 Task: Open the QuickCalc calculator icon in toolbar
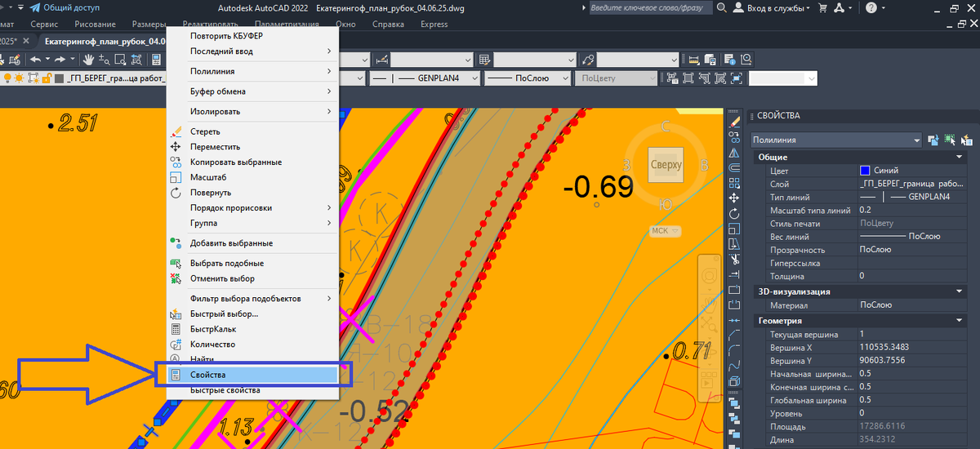point(155,59)
